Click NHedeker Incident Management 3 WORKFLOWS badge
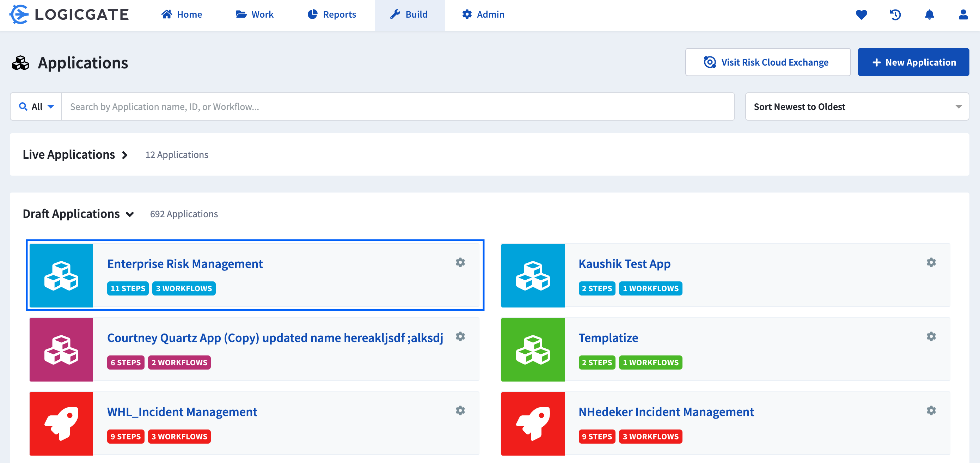Viewport: 980px width, 463px height. [650, 436]
